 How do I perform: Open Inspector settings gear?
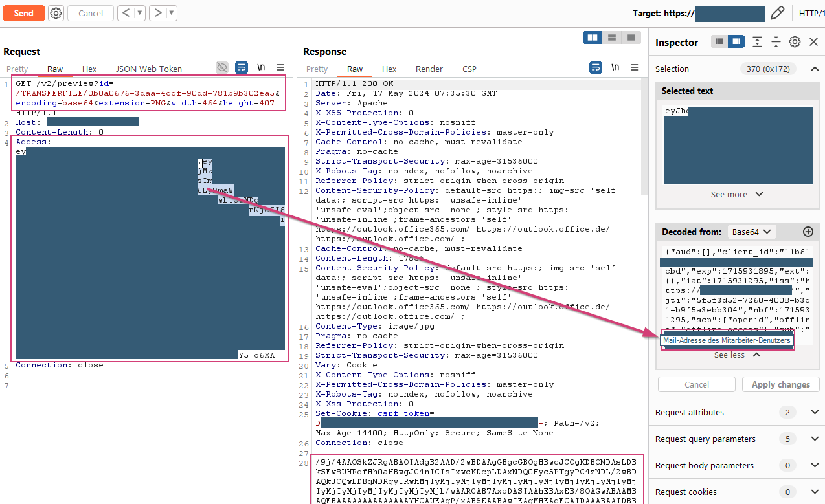coord(795,42)
